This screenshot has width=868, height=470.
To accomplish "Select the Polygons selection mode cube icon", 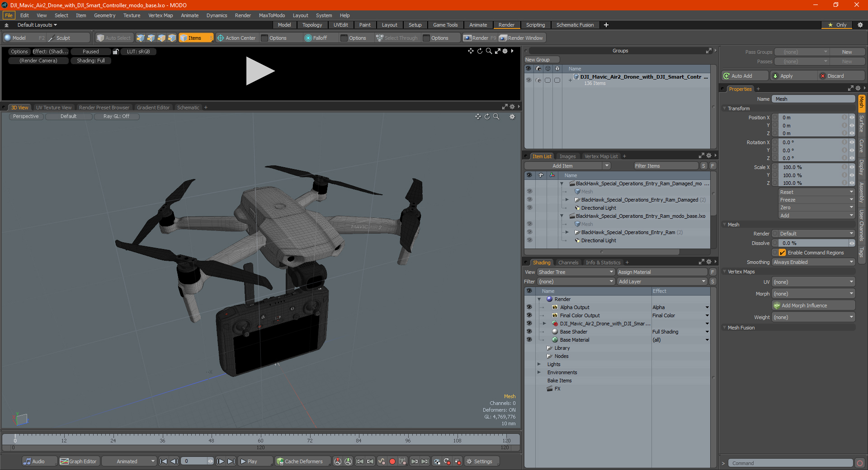I will [x=161, y=38].
